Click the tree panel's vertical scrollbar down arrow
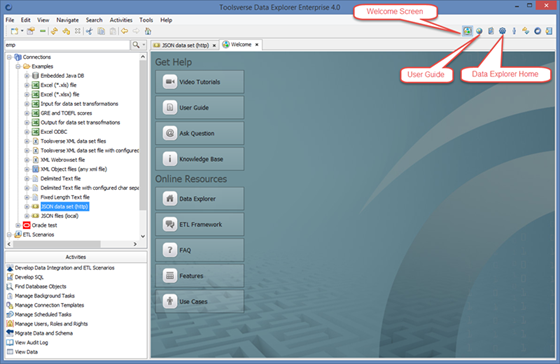The height and width of the screenshot is (364, 560). click(143, 236)
